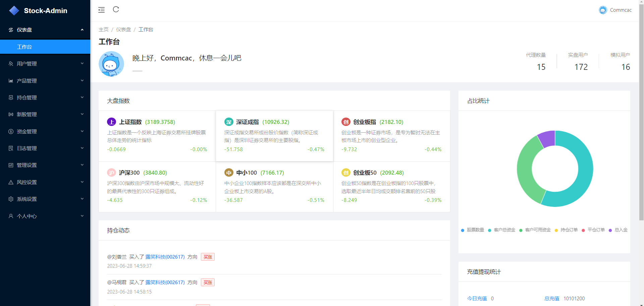The height and width of the screenshot is (306, 644).
Task: Click the 主页 breadcrumb link
Action: (x=103, y=30)
